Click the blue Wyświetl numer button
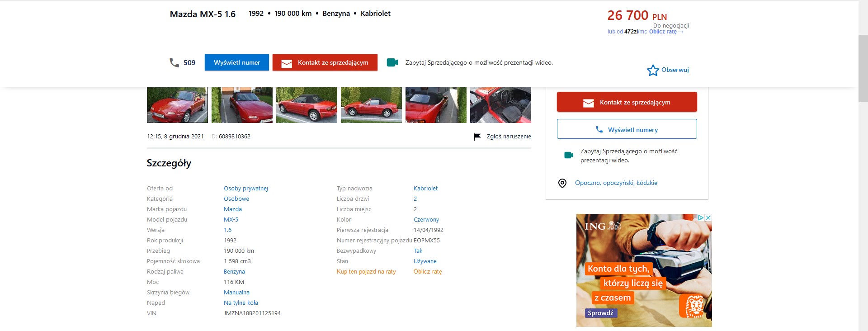This screenshot has width=868, height=331. [237, 62]
